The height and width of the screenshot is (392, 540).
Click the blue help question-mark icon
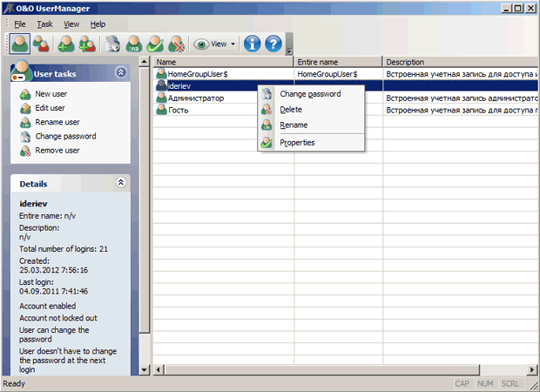(273, 44)
